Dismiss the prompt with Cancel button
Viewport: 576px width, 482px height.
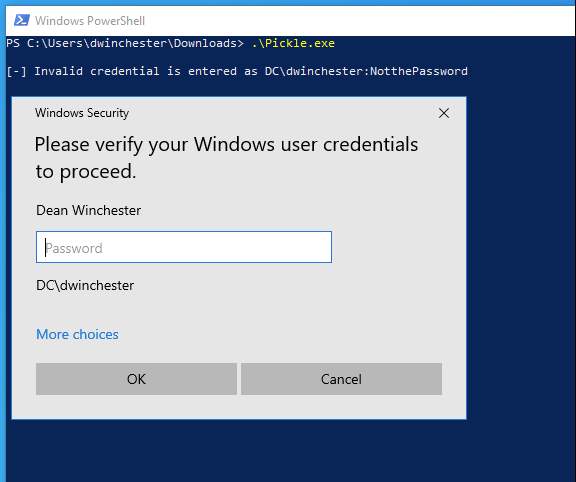[x=341, y=379]
